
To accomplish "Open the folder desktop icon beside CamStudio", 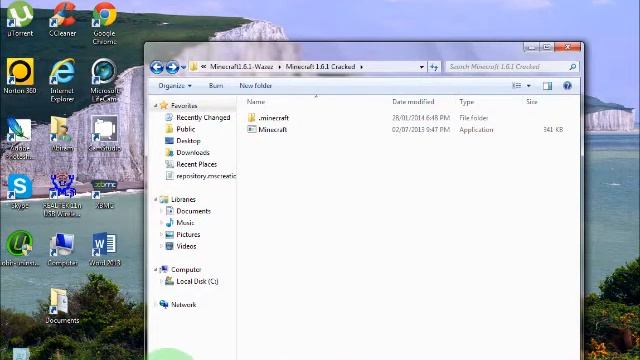I will (x=62, y=134).
